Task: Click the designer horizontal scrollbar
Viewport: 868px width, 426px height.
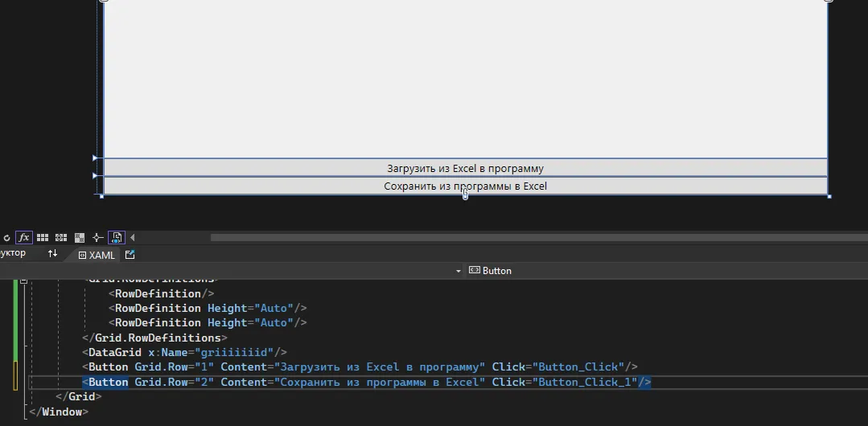Action: [539, 238]
